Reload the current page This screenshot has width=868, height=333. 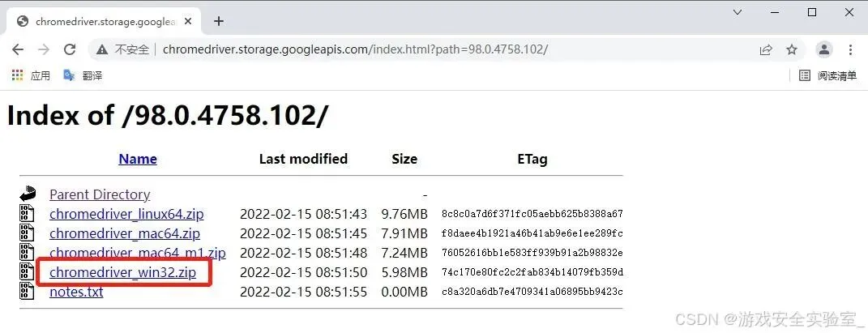pyautogui.click(x=69, y=49)
